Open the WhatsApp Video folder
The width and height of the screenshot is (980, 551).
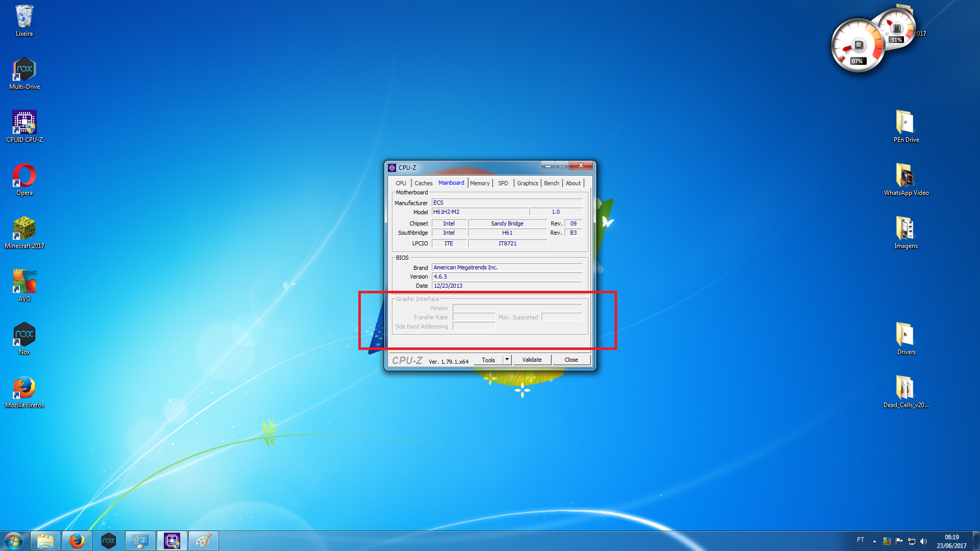click(906, 180)
